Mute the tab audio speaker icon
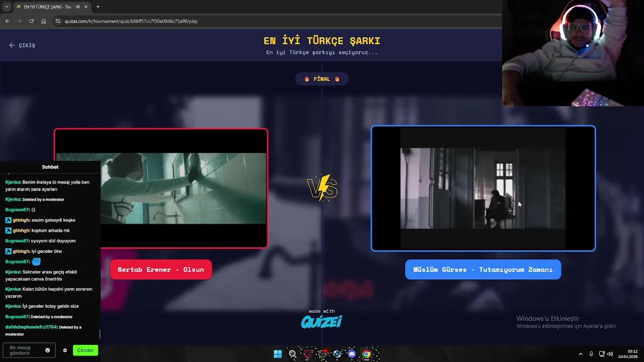The image size is (644, 362). pyautogui.click(x=77, y=7)
